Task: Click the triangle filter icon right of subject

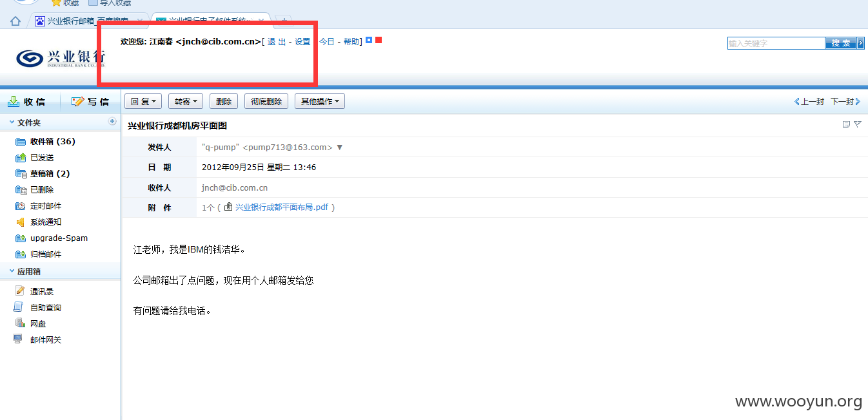Action: (857, 124)
